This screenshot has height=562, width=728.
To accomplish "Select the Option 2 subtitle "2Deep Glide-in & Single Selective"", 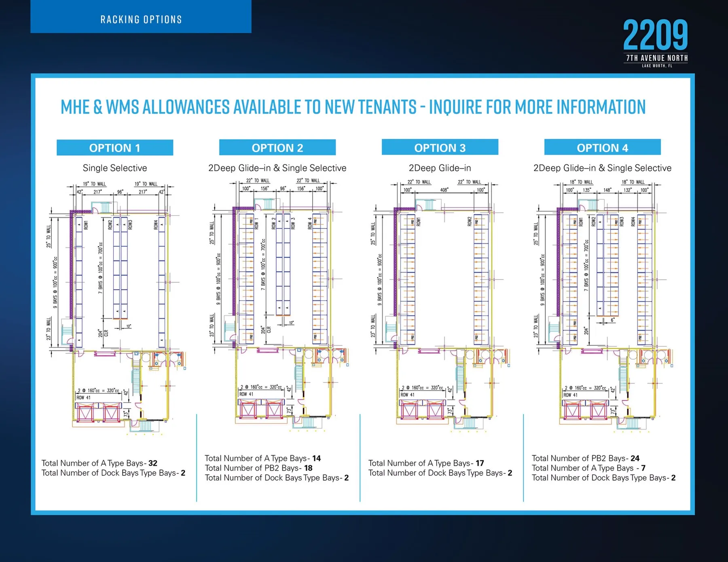I will tap(277, 168).
